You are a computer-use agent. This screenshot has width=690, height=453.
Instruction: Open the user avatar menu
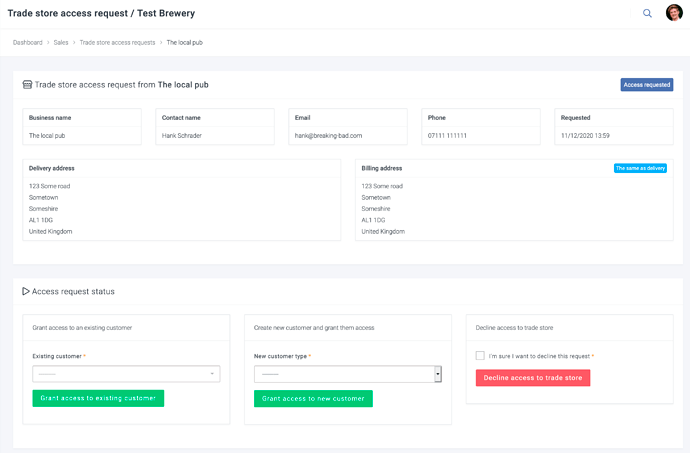(x=674, y=13)
